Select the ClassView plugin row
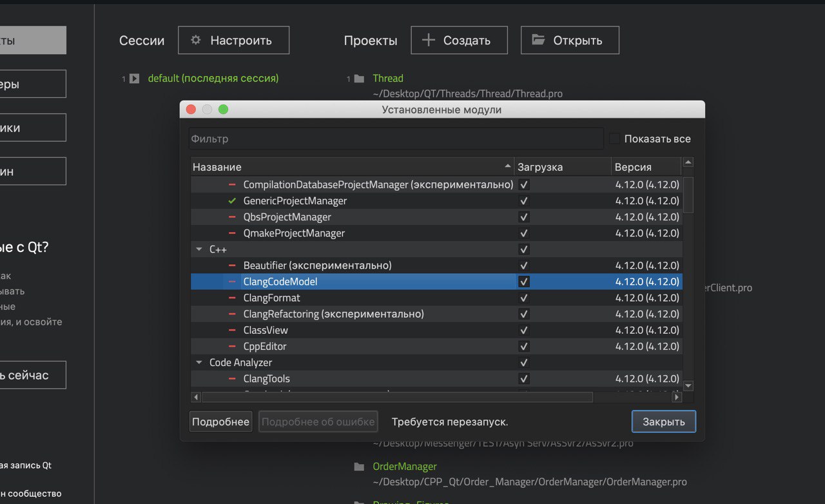The image size is (825, 504). coord(436,330)
